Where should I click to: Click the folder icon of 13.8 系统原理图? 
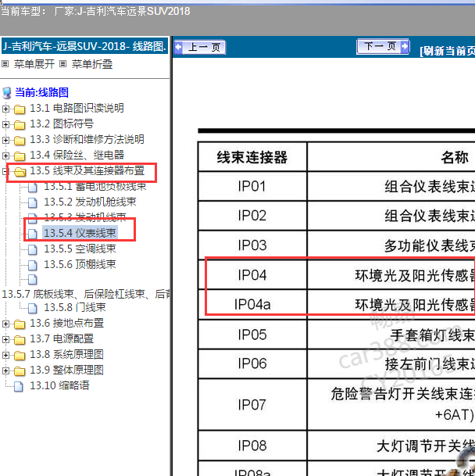pyautogui.click(x=20, y=356)
